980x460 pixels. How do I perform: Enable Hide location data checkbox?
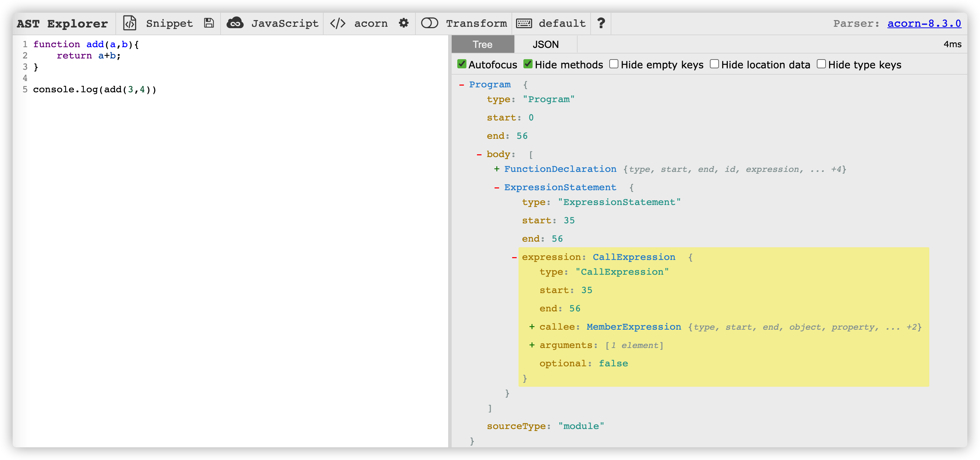[x=714, y=64]
